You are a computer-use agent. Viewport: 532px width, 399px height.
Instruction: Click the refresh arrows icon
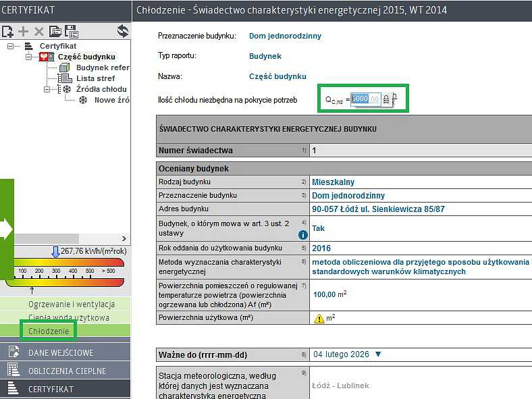pos(123,31)
